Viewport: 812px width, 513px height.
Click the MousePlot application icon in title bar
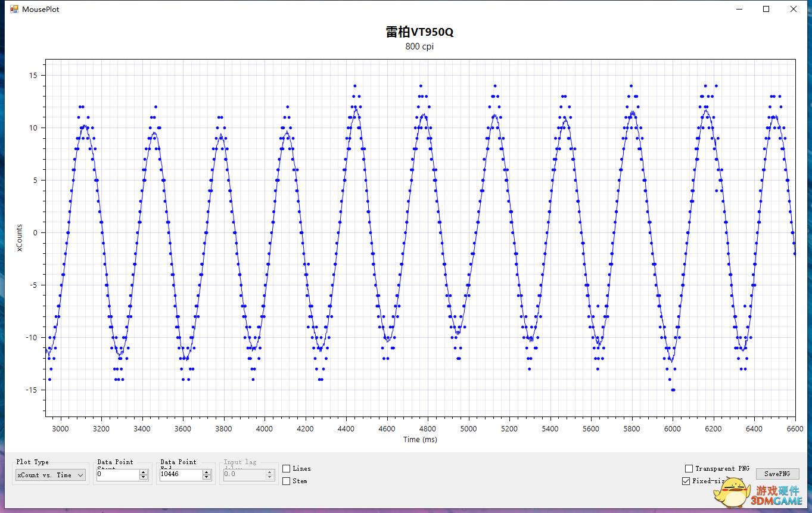point(14,9)
